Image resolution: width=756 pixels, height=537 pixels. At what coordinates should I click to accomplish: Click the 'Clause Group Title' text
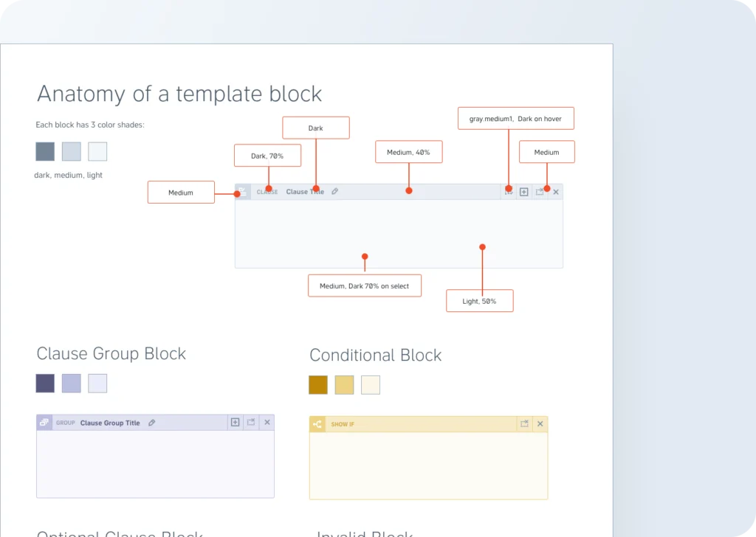110,423
